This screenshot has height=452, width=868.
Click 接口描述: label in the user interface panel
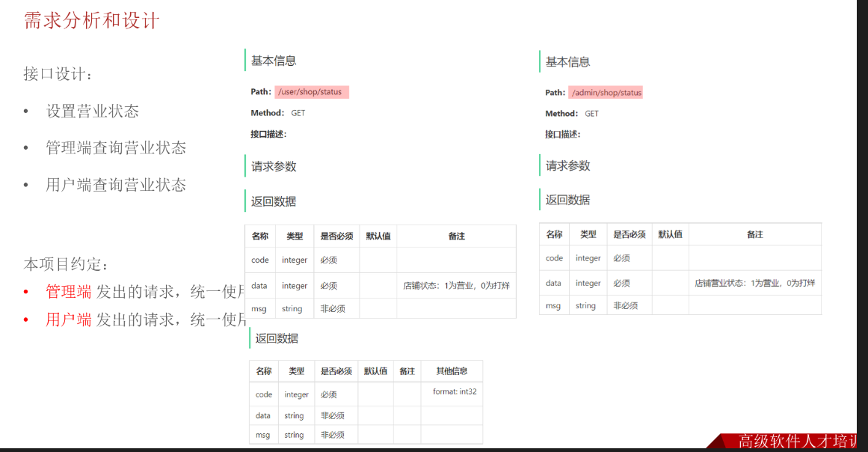[268, 134]
